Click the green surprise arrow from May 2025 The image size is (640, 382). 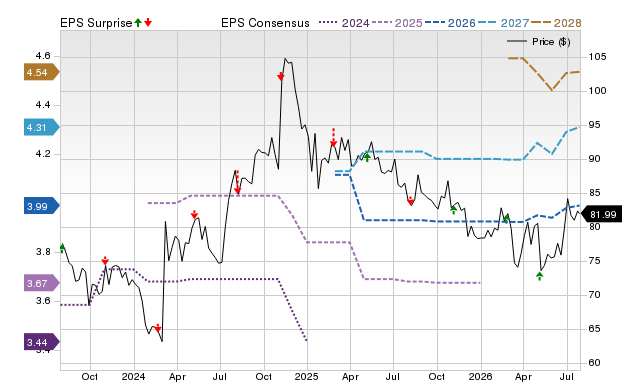tap(367, 157)
